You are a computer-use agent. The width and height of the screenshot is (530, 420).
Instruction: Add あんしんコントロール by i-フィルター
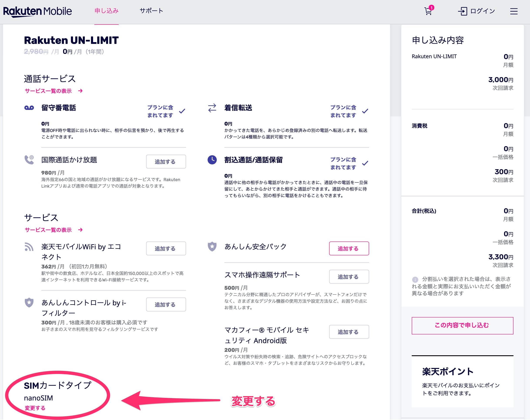[166, 304]
